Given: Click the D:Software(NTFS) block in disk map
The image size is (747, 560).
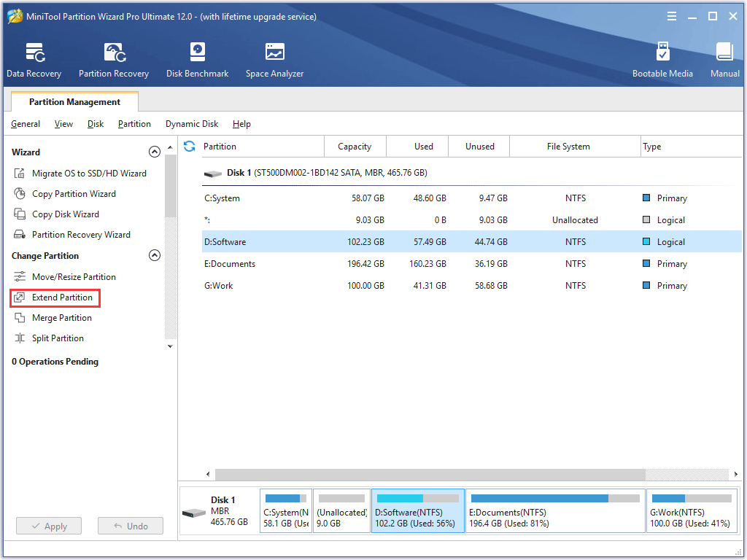Looking at the screenshot, I should 418,511.
